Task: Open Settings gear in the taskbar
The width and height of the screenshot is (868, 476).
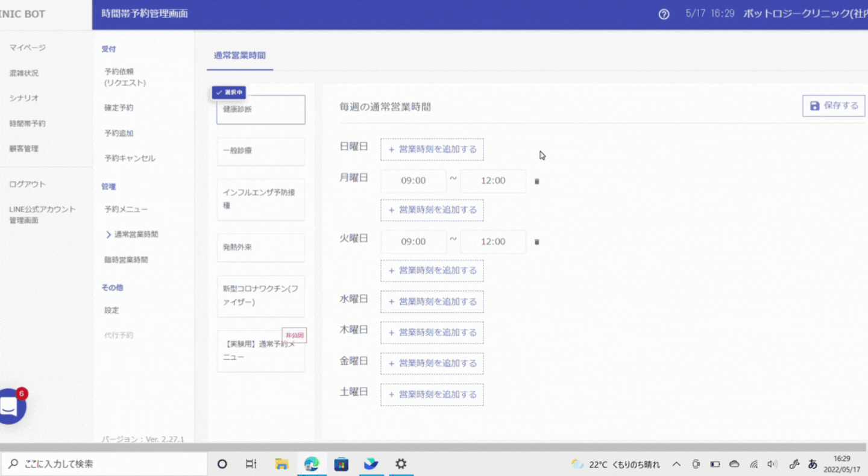Action: tap(401, 464)
